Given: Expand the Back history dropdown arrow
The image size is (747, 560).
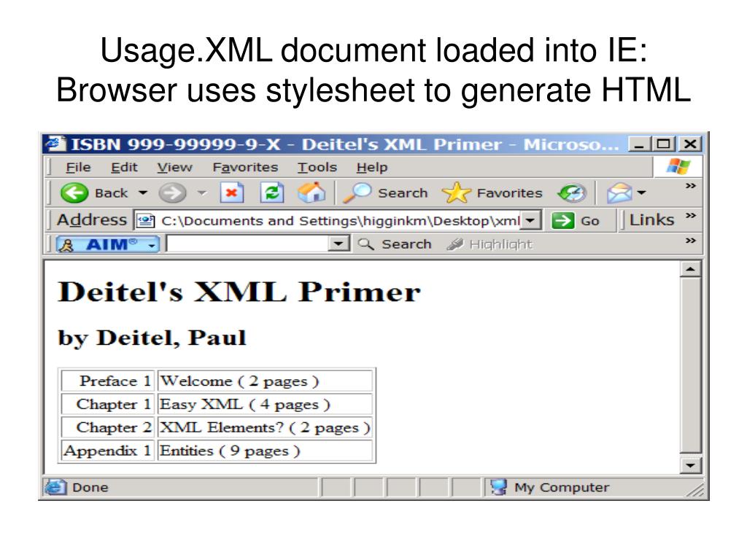Looking at the screenshot, I should point(143,192).
